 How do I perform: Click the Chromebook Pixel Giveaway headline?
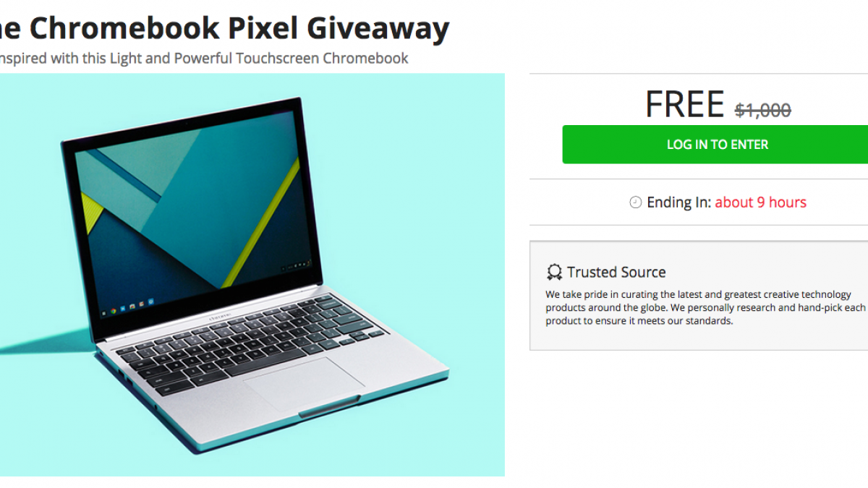tap(224, 27)
